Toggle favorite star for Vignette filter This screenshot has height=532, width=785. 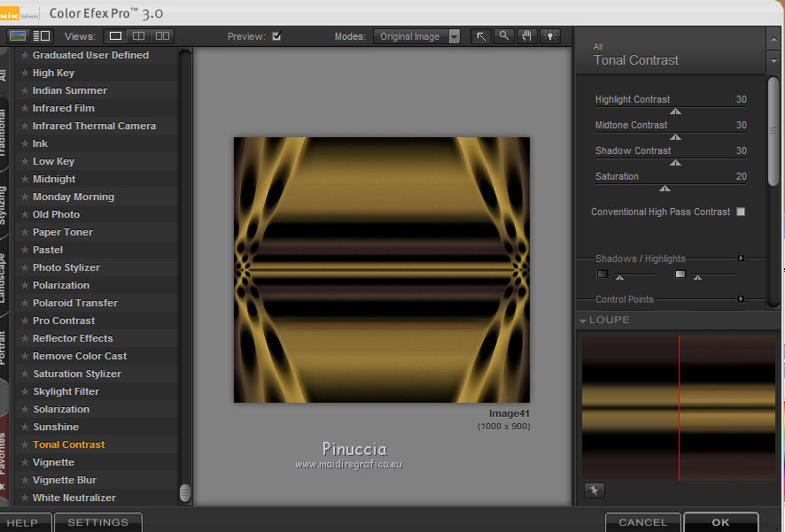pos(25,462)
